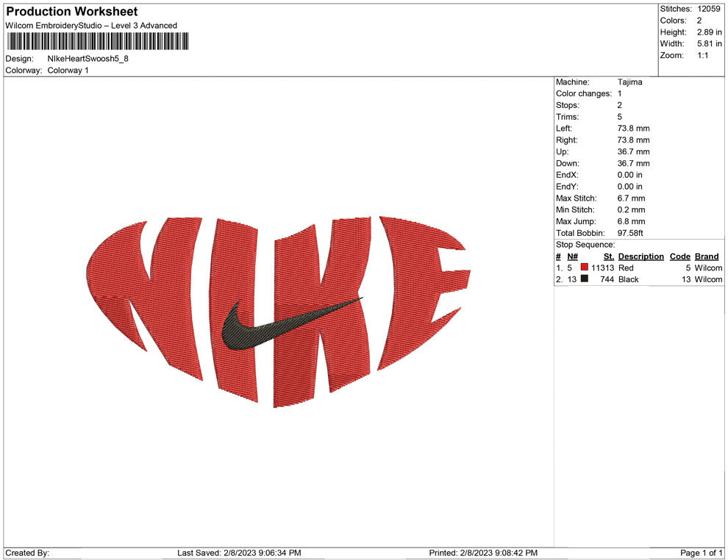Click the Total Bobbin value '97.58ft'
Image resolution: width=728 pixels, height=560 pixels.
[x=630, y=233]
